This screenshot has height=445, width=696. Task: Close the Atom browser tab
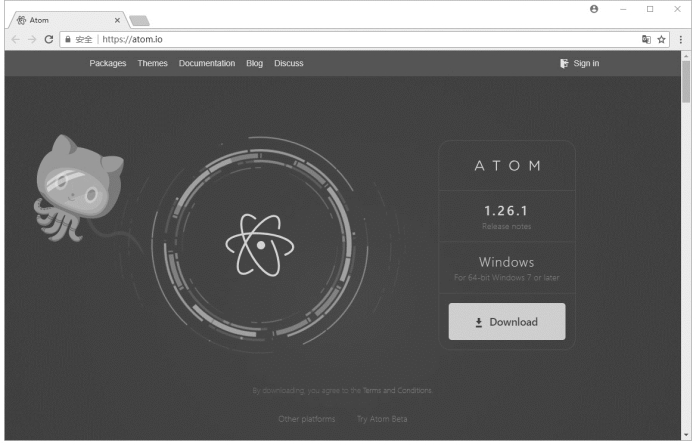pos(117,20)
